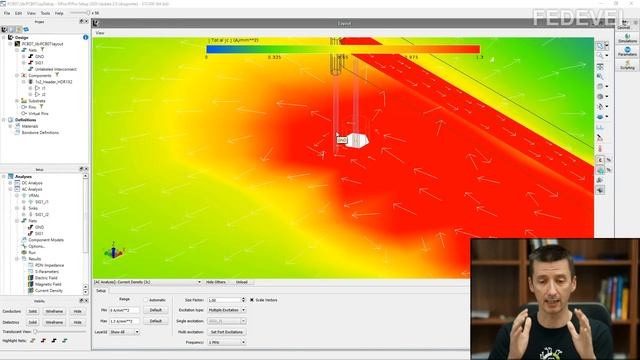Expand the Materials node

11,126
